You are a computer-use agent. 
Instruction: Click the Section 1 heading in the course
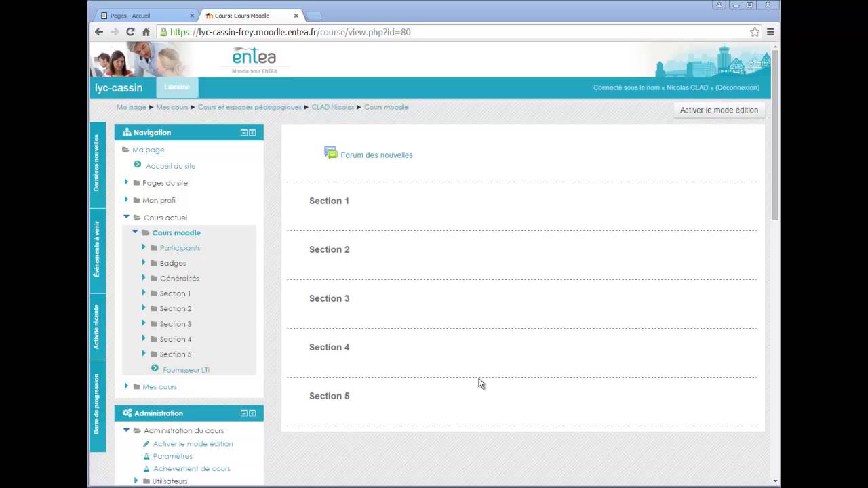[x=329, y=201]
